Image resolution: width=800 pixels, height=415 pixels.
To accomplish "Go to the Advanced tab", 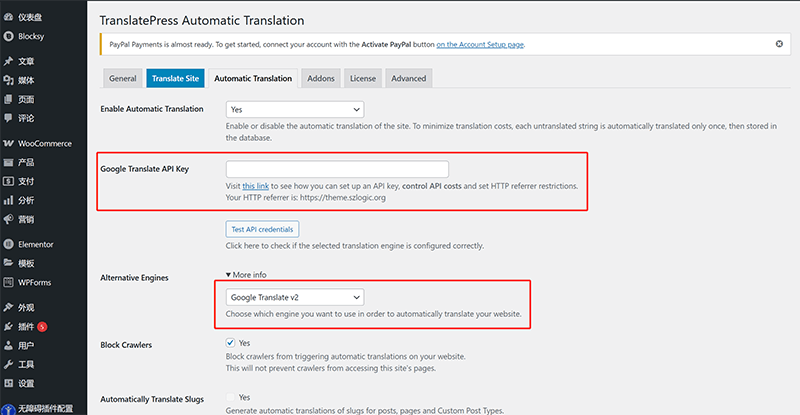I will point(409,78).
